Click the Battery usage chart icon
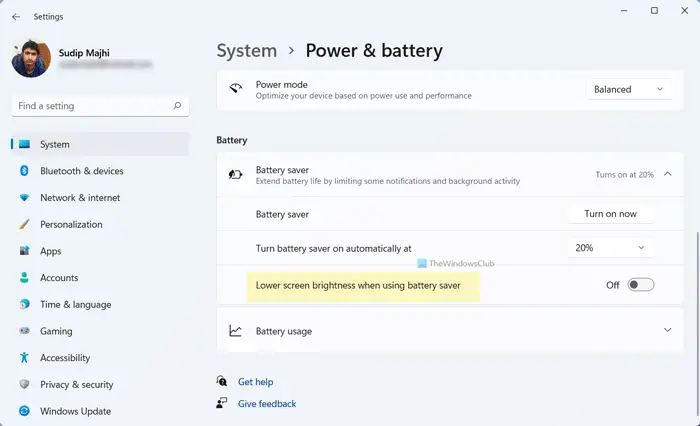 tap(235, 330)
